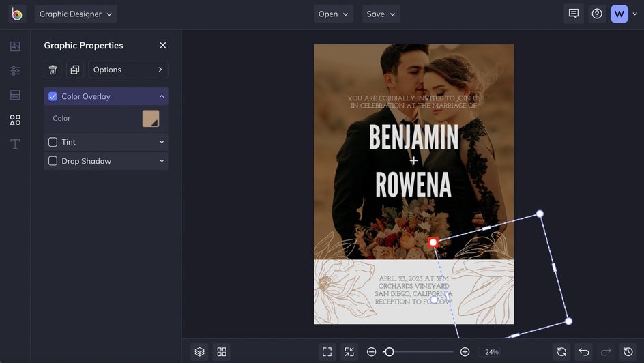
Task: Open the history clock icon
Action: coord(628,352)
